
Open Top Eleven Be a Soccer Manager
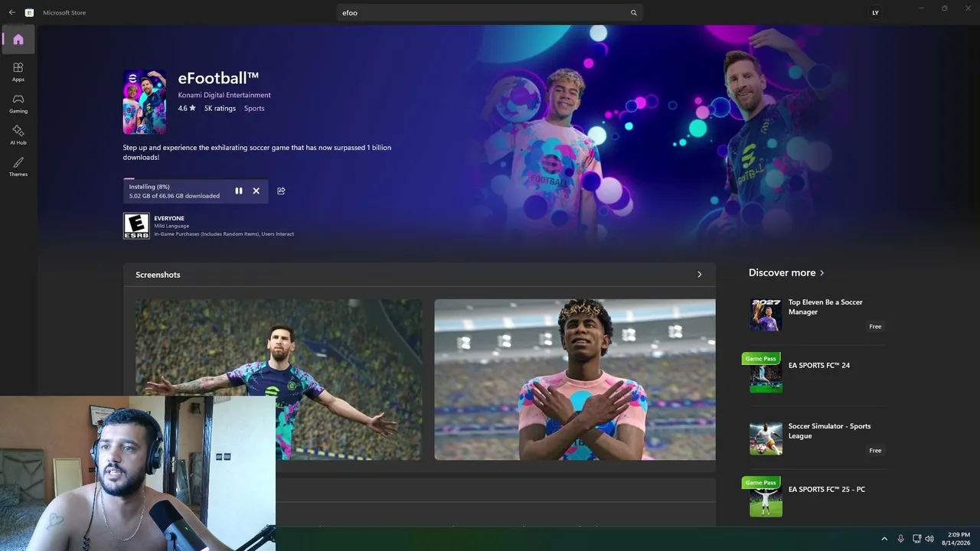pyautogui.click(x=825, y=307)
